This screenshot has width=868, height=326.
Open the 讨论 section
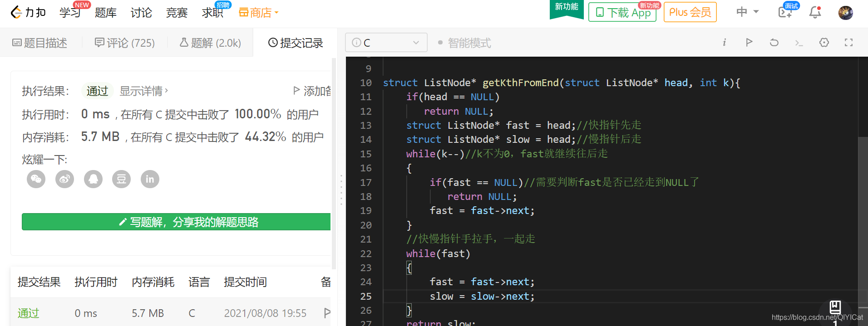tap(141, 13)
